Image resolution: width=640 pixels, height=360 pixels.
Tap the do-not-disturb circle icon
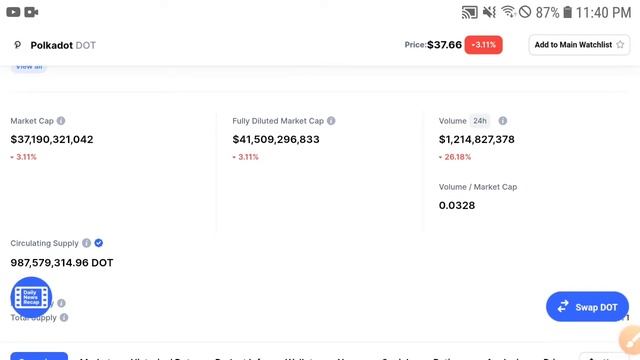pyautogui.click(x=525, y=12)
